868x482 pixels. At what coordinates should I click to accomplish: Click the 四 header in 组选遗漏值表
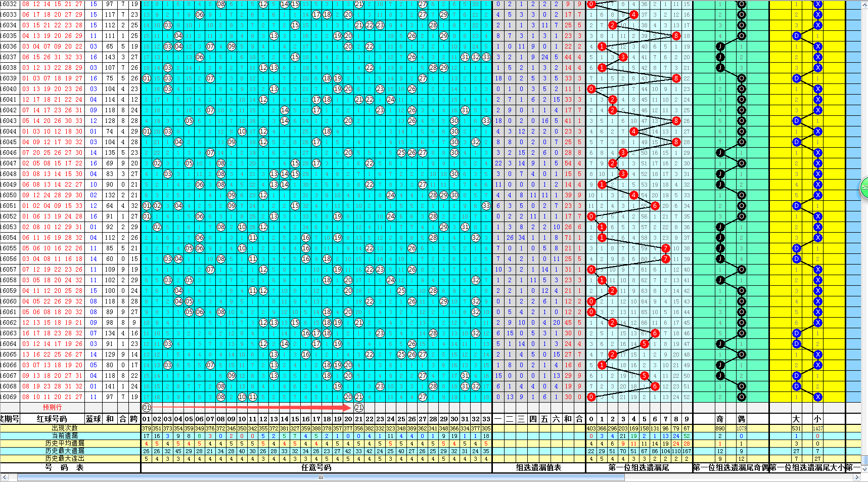point(533,419)
